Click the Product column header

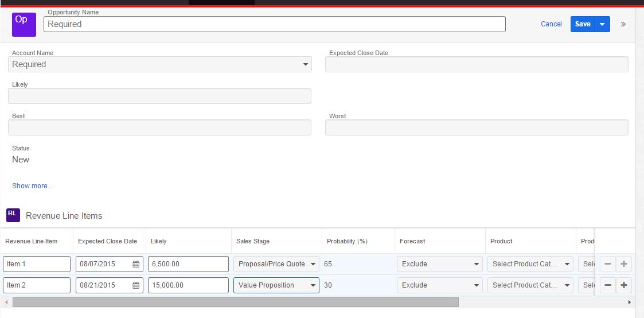501,241
